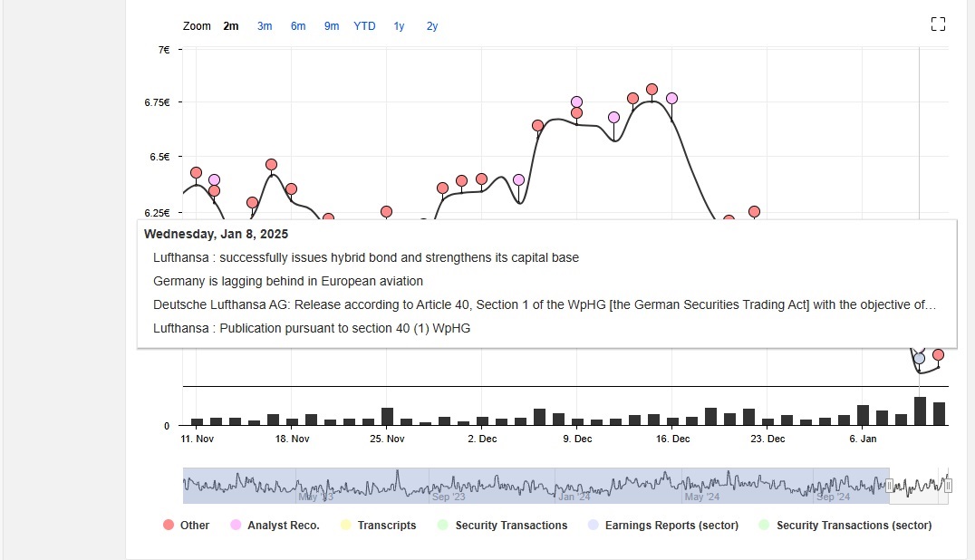
Task: Click the volume bar at 25 Nov
Action: (387, 417)
